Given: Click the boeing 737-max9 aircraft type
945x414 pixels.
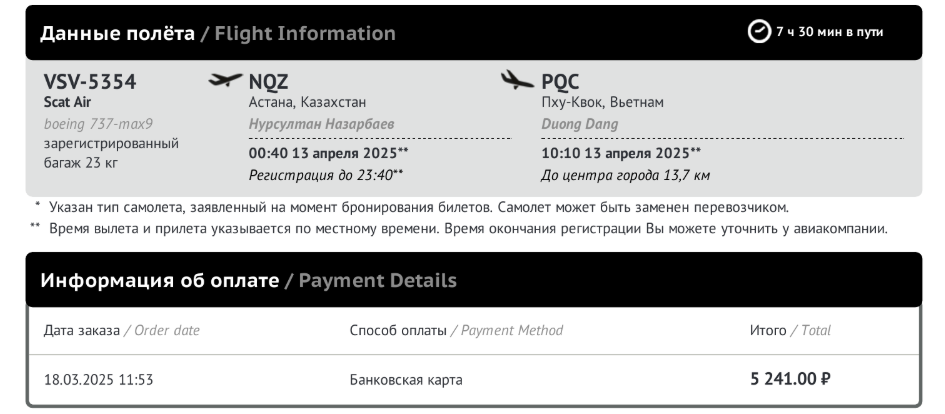Looking at the screenshot, I should [98, 124].
